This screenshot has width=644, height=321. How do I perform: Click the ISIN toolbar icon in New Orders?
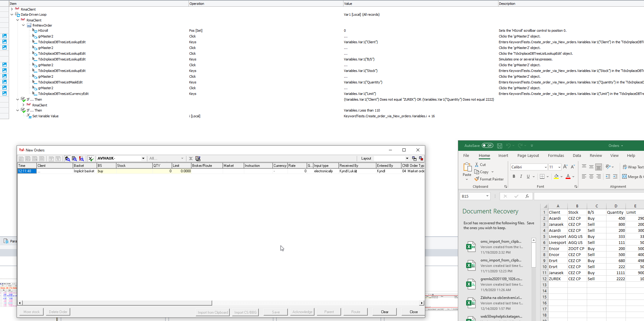35,159
